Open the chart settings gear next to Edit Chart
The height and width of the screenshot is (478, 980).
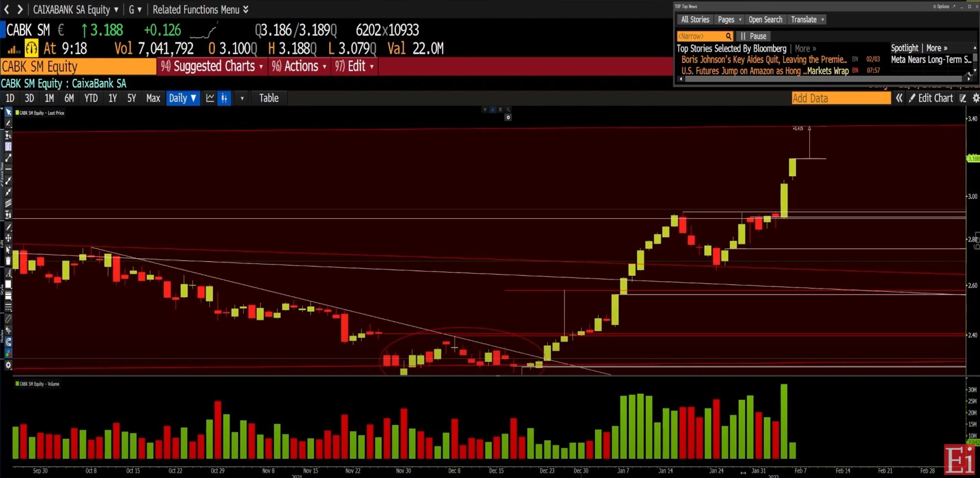tap(976, 98)
